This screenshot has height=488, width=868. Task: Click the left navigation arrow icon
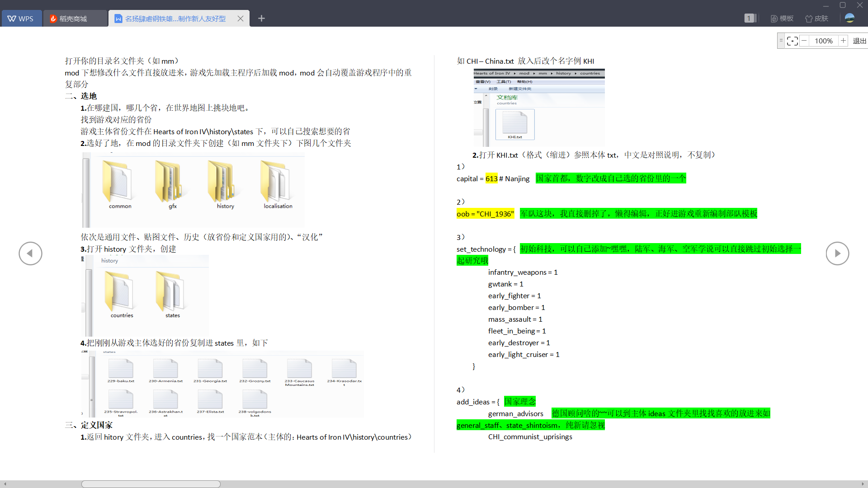click(30, 253)
